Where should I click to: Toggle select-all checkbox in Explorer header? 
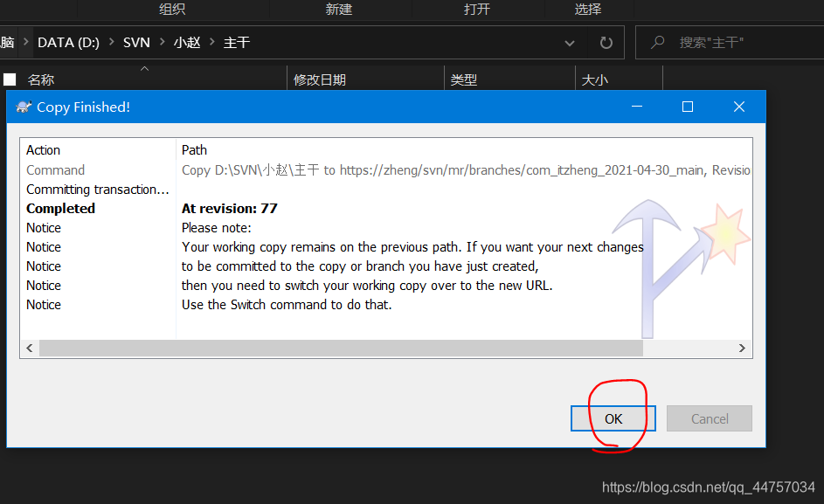10,79
